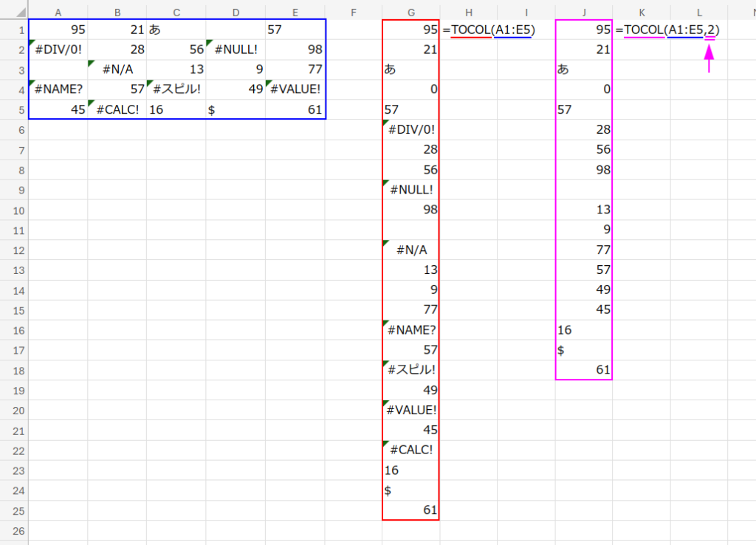Click the =TOCOL(A1:E5,2) formula text in K1

point(668,30)
